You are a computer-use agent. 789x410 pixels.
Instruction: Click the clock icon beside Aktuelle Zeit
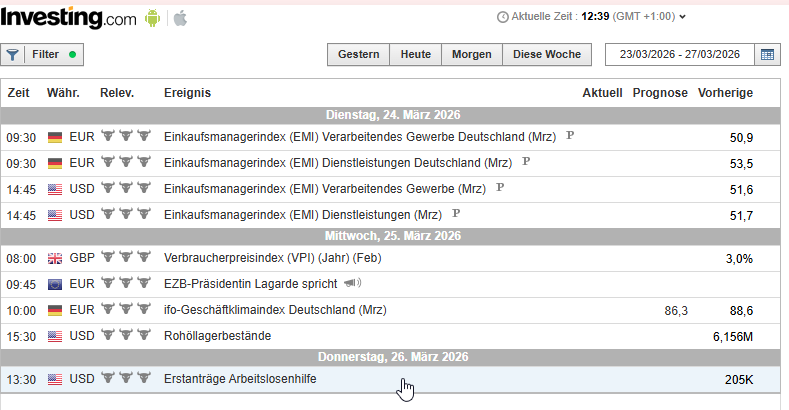pyautogui.click(x=502, y=17)
